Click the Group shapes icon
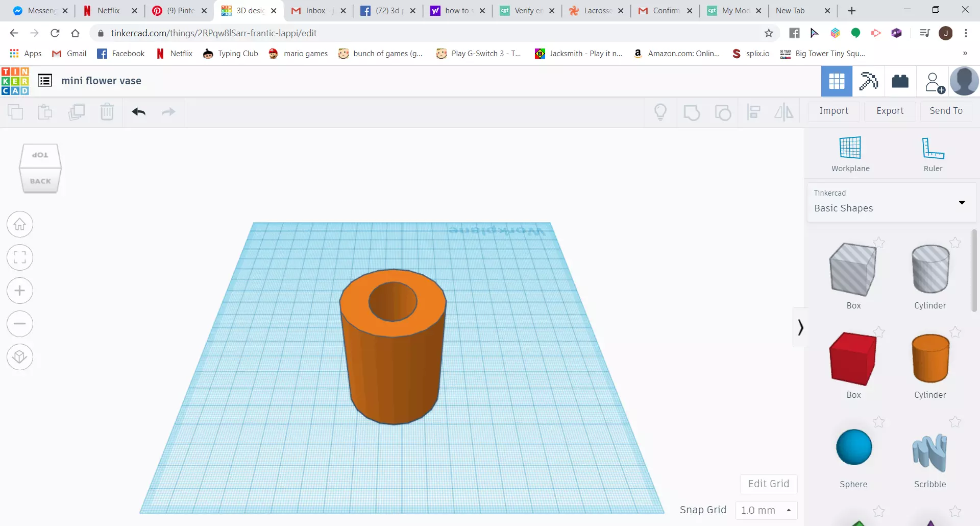Image resolution: width=980 pixels, height=526 pixels. 692,112
